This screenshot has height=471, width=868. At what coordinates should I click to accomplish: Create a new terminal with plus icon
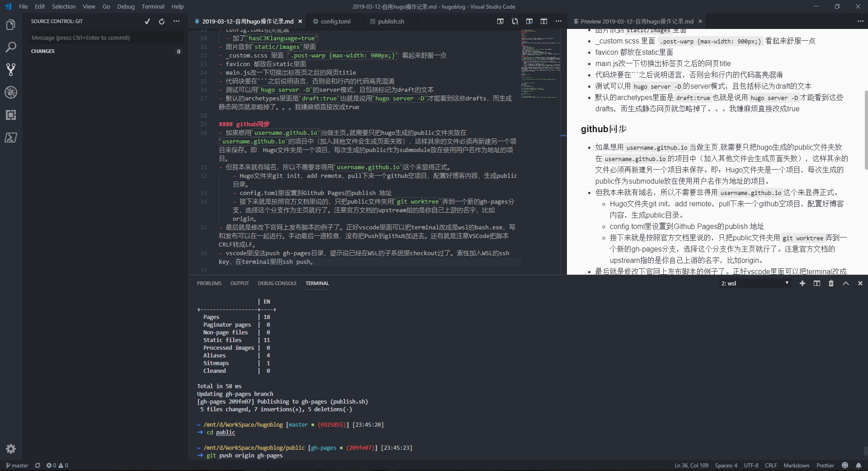pos(802,283)
